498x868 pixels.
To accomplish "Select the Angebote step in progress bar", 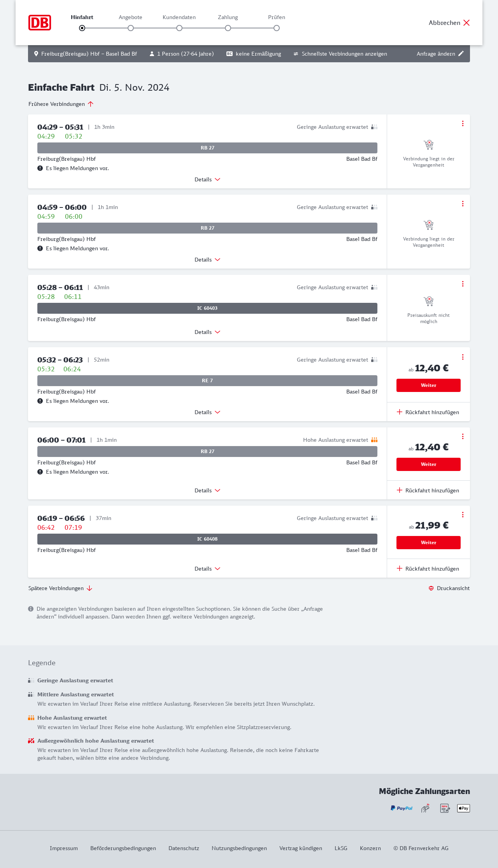I will 131,28.
